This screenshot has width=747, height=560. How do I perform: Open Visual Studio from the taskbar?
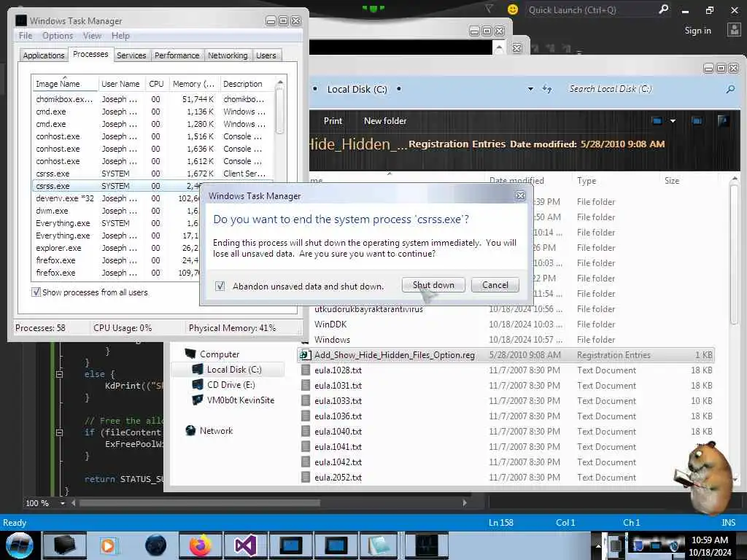(245, 545)
